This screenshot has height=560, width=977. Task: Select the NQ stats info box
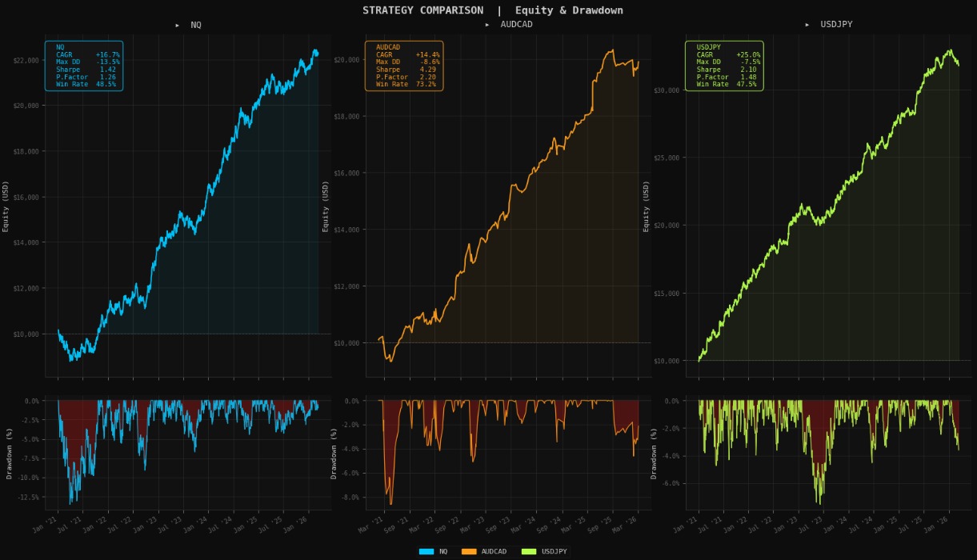pyautogui.click(x=84, y=66)
